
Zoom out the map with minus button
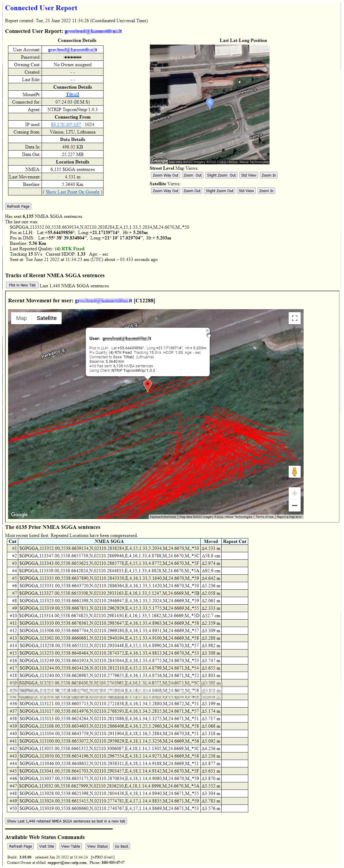(294, 506)
